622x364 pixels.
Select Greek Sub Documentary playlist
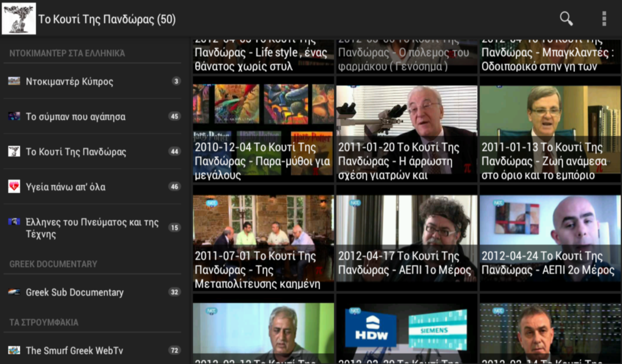click(x=92, y=292)
